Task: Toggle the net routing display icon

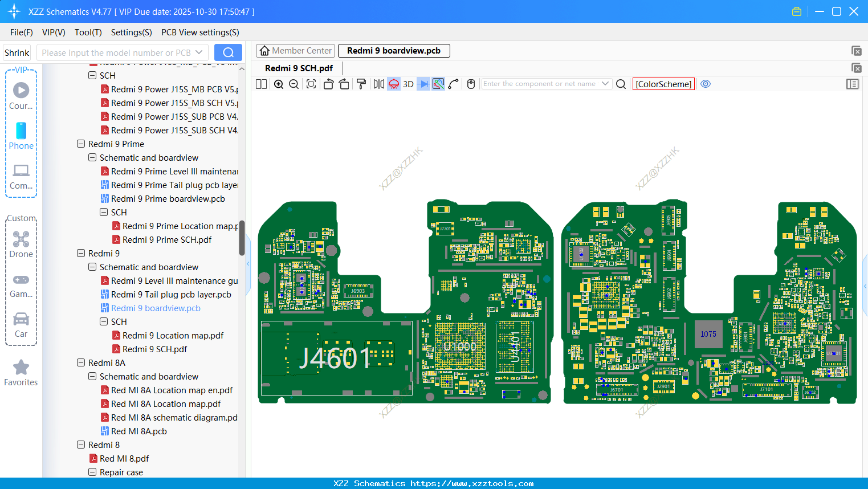Action: pyautogui.click(x=438, y=84)
